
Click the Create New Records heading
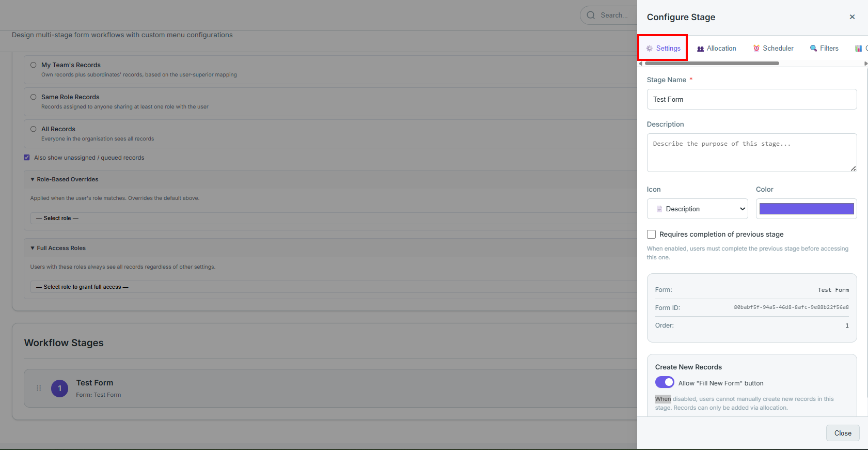coord(688,367)
